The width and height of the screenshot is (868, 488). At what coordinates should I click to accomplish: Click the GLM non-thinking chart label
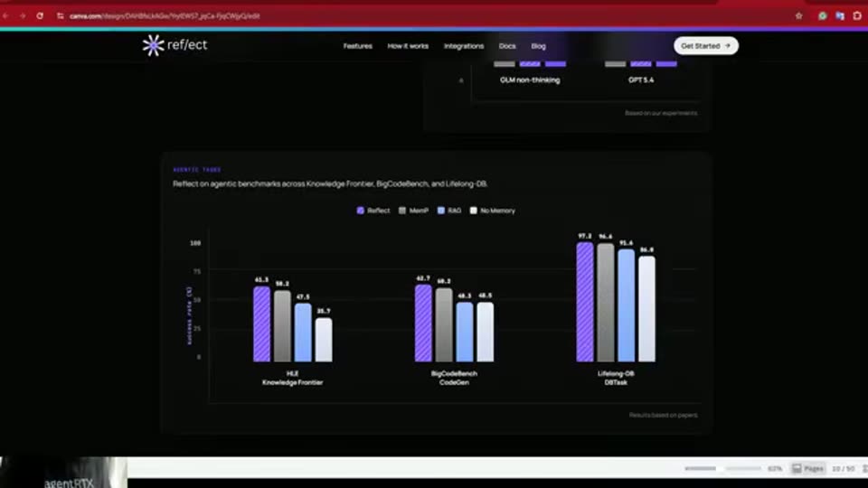[x=530, y=80]
